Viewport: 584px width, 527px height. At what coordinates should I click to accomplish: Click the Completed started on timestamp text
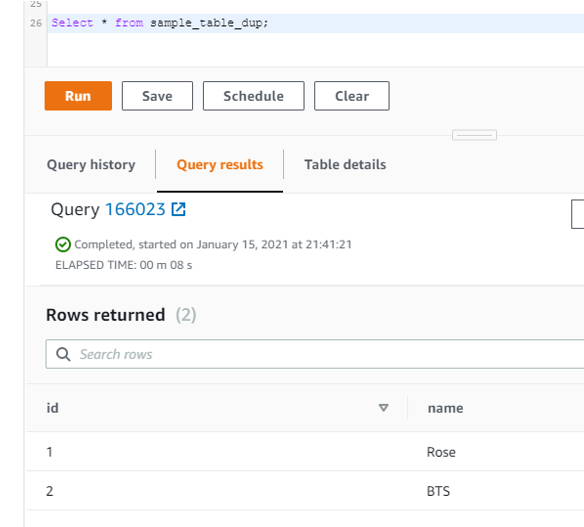[x=213, y=245]
